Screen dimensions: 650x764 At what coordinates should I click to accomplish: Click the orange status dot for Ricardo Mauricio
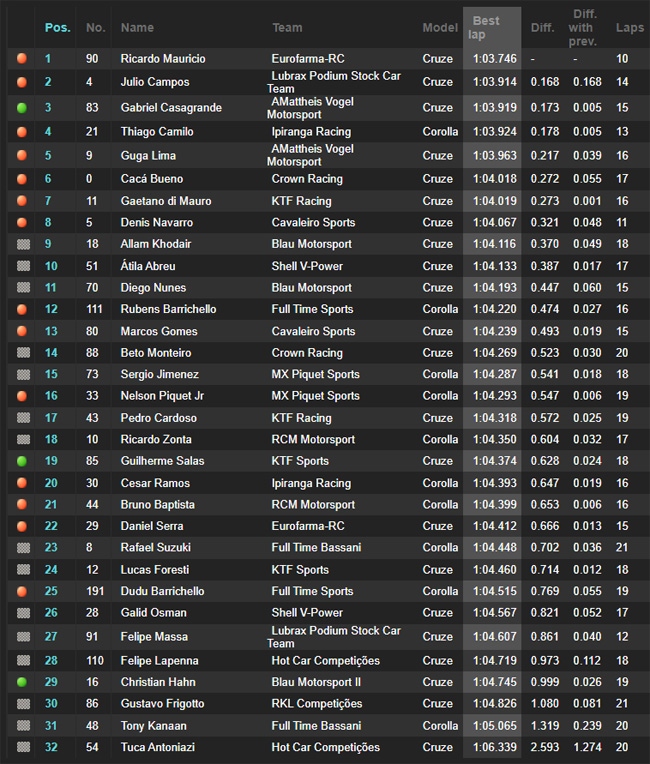tap(22, 58)
